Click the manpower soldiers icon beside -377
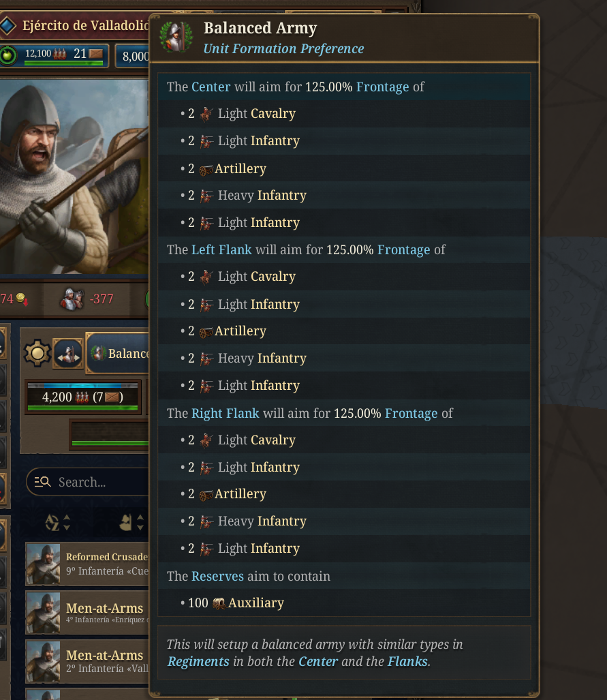Screen dimensions: 607x700 click(72, 299)
